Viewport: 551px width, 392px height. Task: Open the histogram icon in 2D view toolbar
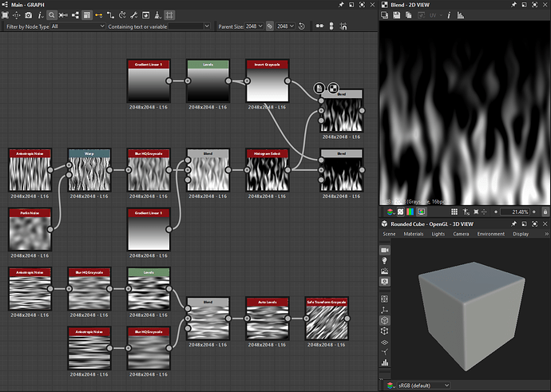[462, 15]
